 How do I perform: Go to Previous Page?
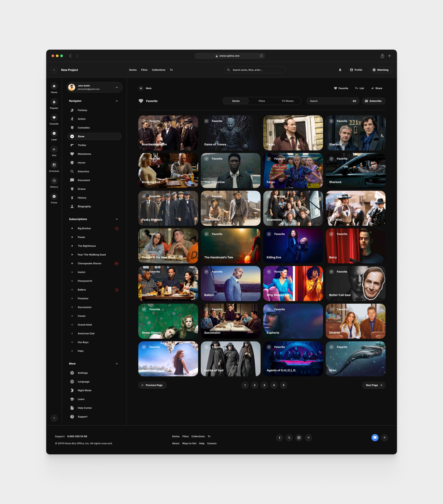click(152, 385)
